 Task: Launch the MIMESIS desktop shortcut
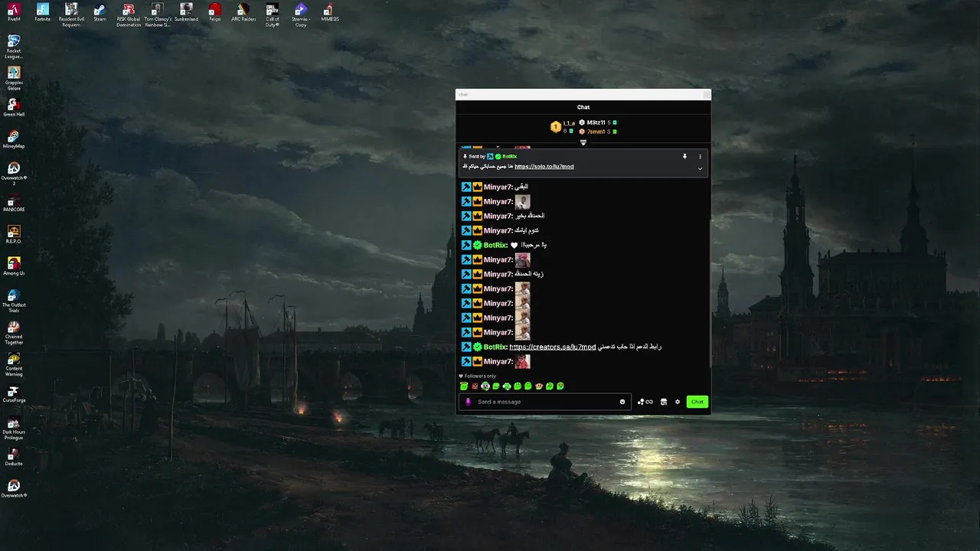click(330, 12)
